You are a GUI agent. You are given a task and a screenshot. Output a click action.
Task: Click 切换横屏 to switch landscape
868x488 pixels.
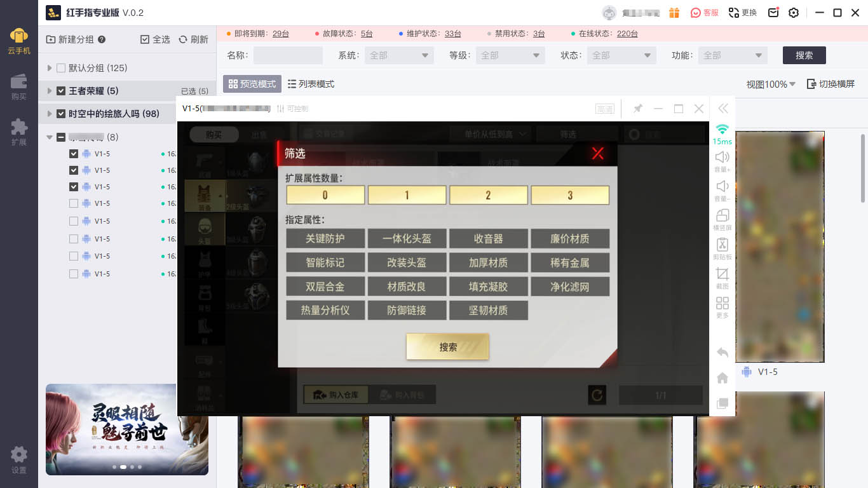click(x=831, y=84)
